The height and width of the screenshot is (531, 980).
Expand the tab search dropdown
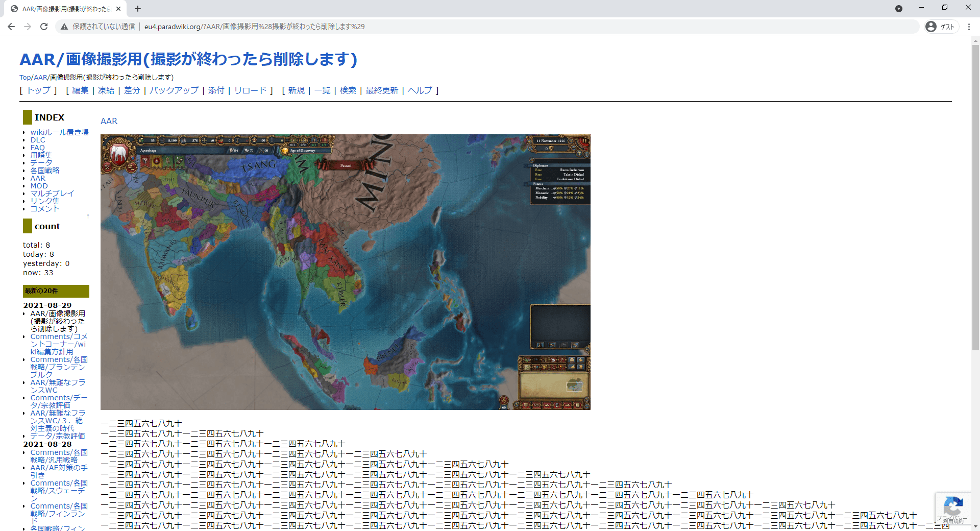[x=899, y=9]
